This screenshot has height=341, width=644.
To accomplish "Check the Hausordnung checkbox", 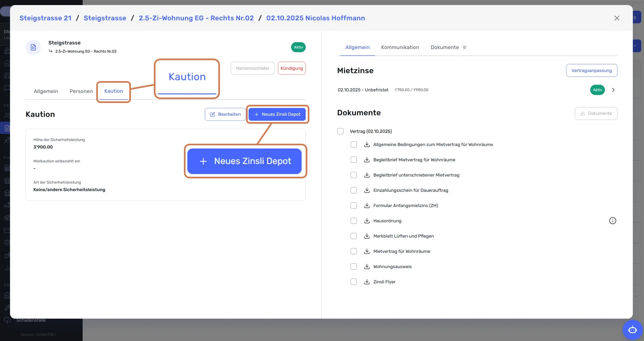I will (x=354, y=221).
